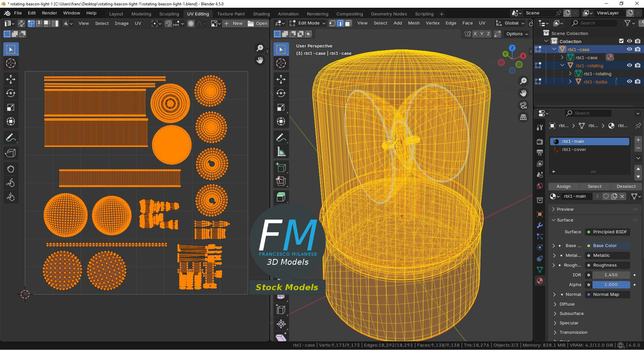Open the Mesh menu in 3D viewport

pyautogui.click(x=414, y=23)
